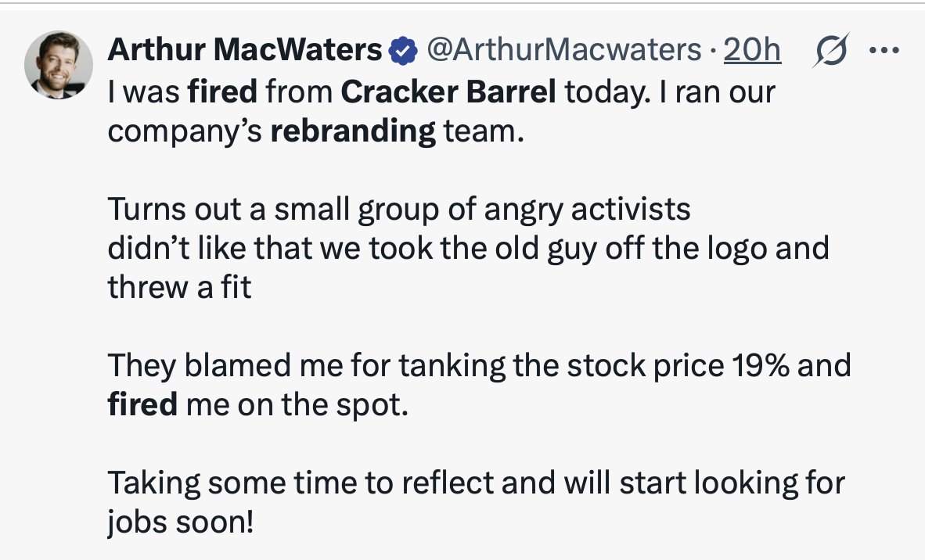Click the bold "Cracker Barrel" text
Viewport: 925px width, 560px height.
click(x=448, y=92)
